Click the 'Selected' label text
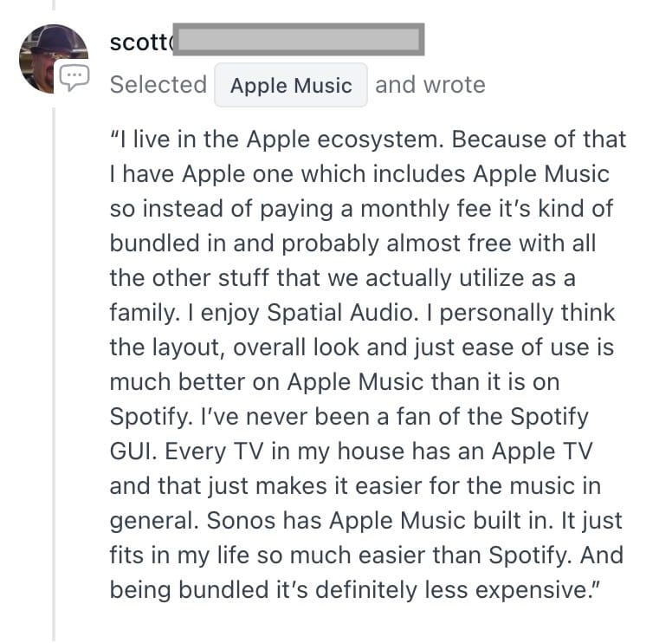 point(158,85)
